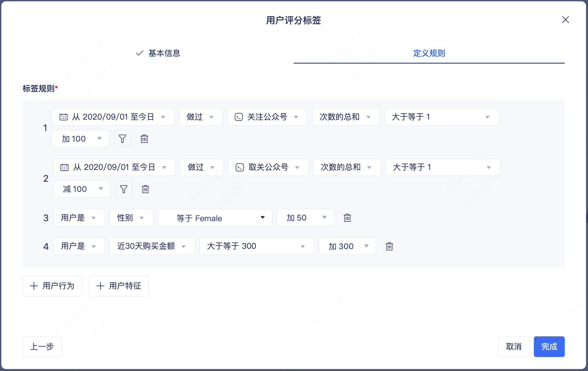Image resolution: width=588 pixels, height=371 pixels.
Task: Click the 用户评分标签 dialog title
Action: 294,20
